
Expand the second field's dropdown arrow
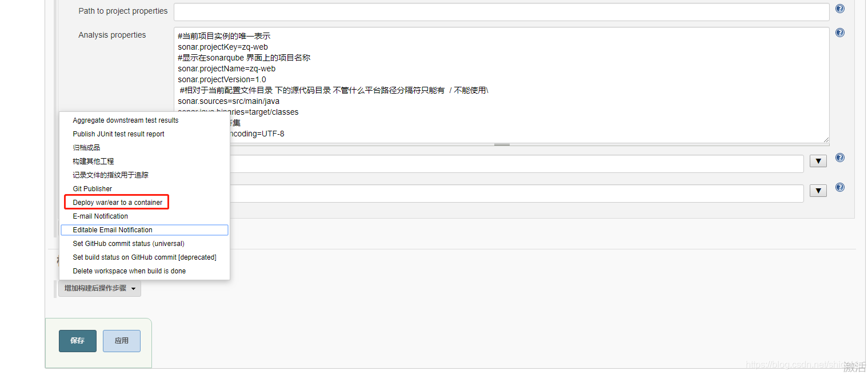(818, 191)
